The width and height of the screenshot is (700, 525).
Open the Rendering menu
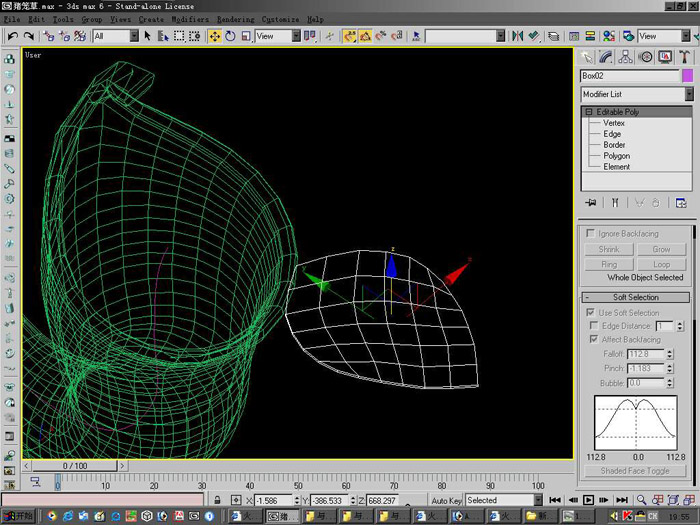236,19
